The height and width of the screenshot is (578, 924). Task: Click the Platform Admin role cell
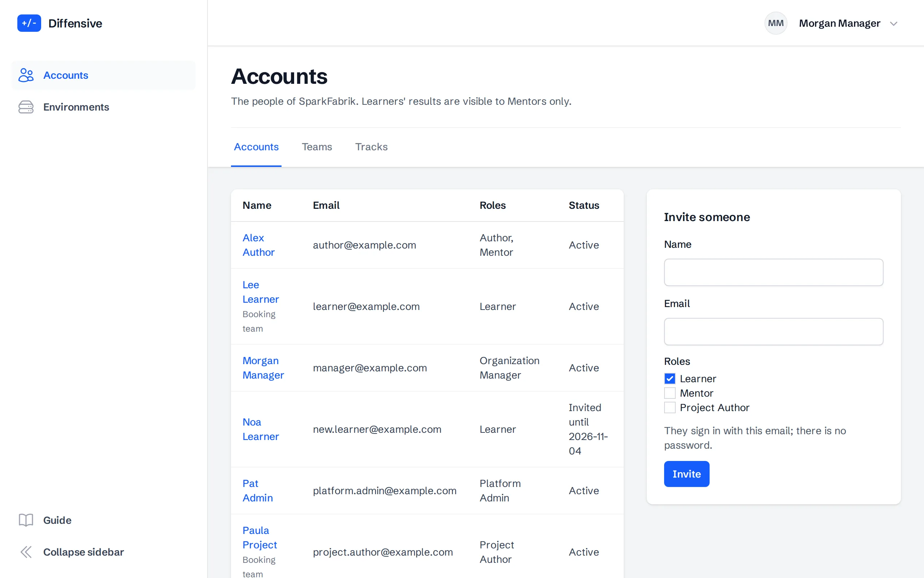[500, 491]
